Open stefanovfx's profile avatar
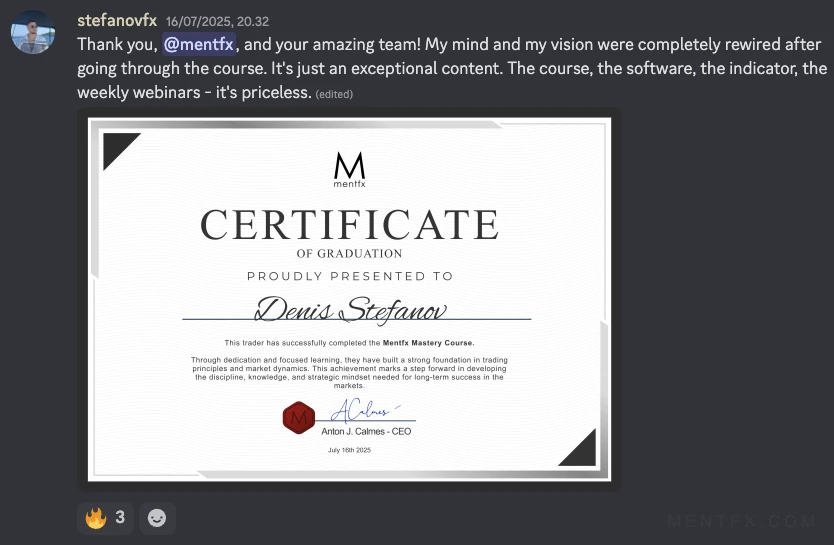834x545 pixels. (33, 32)
